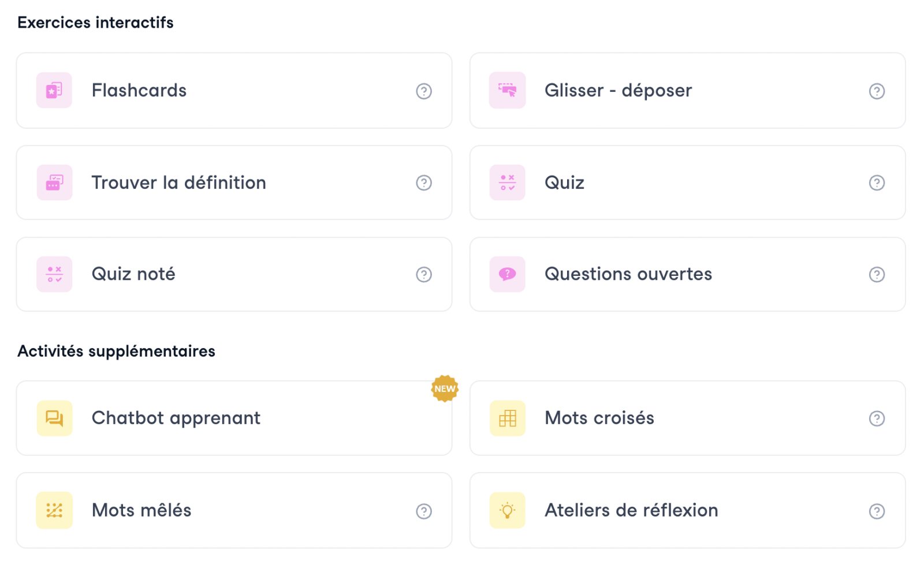Image resolution: width=924 pixels, height=576 pixels.
Task: Select the Questions ouvertes label
Action: click(628, 274)
